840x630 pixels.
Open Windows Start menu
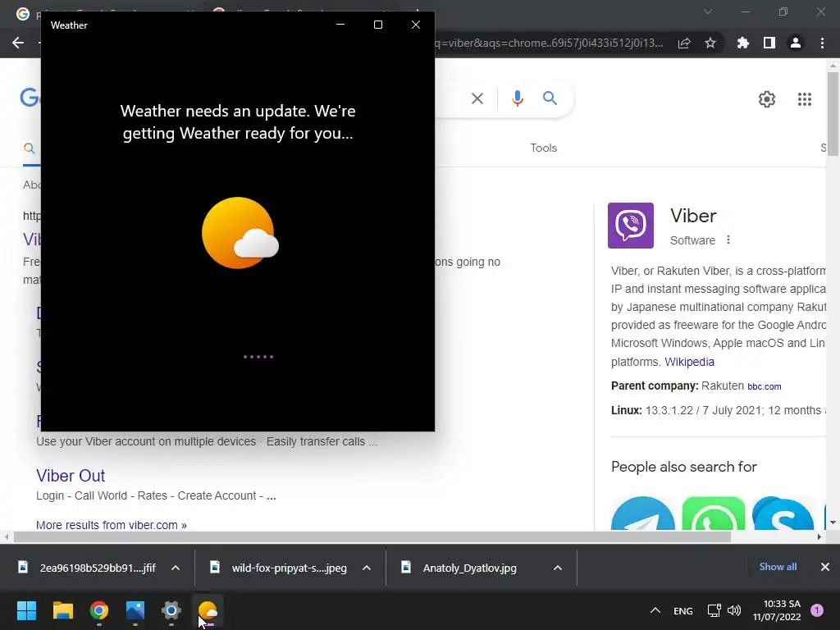pyautogui.click(x=26, y=610)
